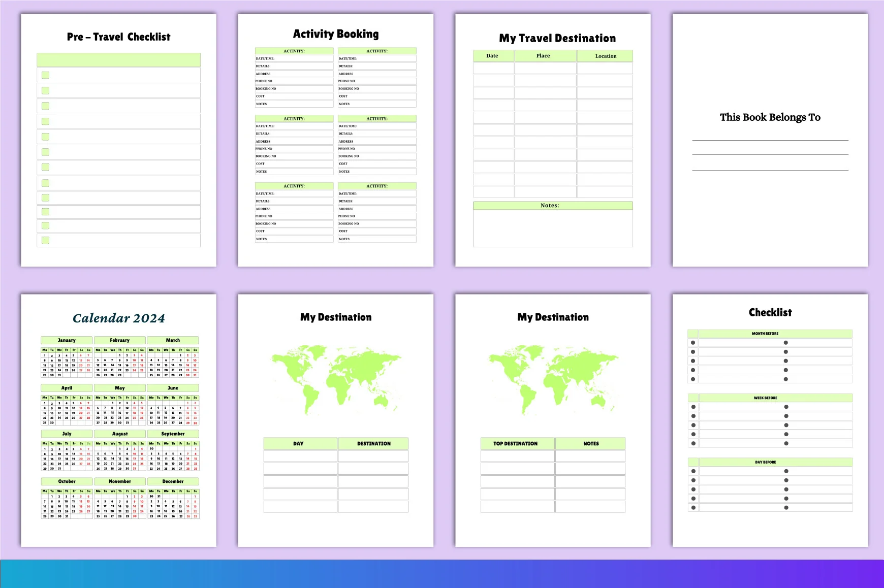This screenshot has height=588, width=884.
Task: Click the world map on DAY/DESTINATION page
Action: point(336,379)
